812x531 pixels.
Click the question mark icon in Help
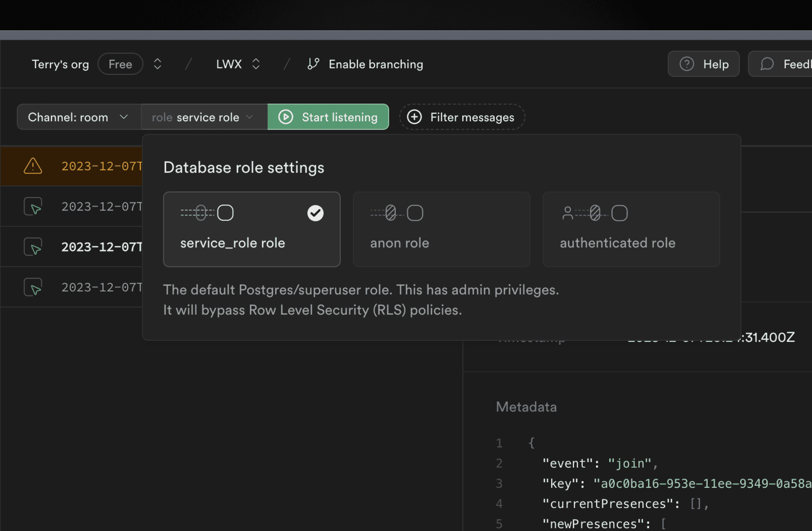[x=687, y=64]
